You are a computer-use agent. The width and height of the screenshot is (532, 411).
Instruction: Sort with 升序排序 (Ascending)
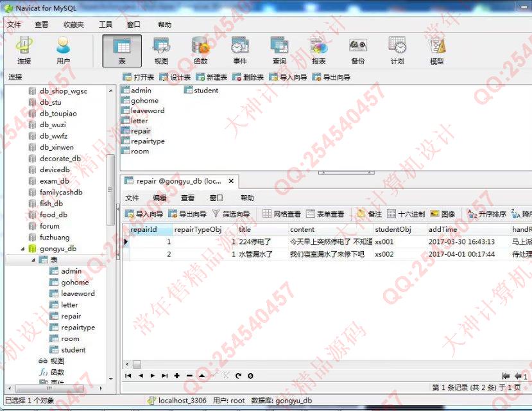pos(487,214)
